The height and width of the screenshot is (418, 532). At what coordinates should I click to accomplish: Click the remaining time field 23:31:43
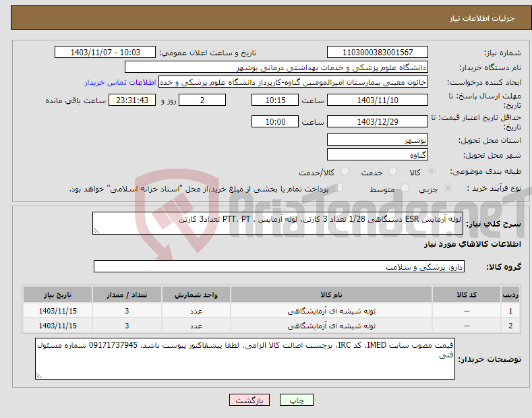coord(132,100)
